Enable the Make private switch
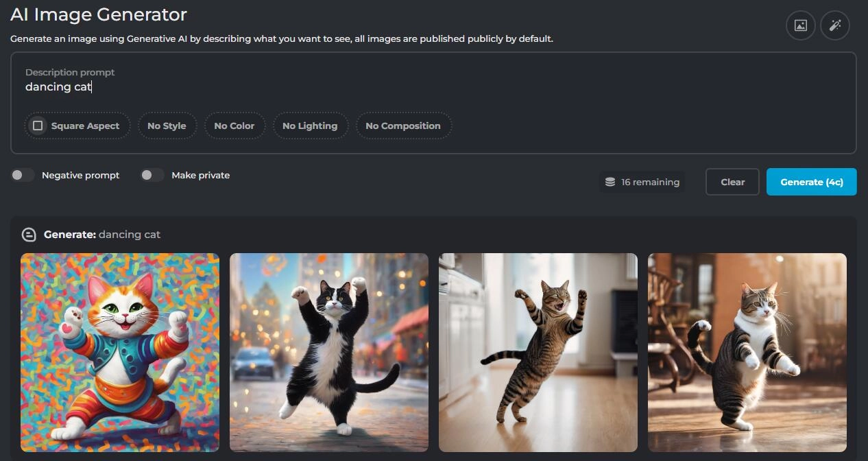This screenshot has height=461, width=868. point(152,175)
